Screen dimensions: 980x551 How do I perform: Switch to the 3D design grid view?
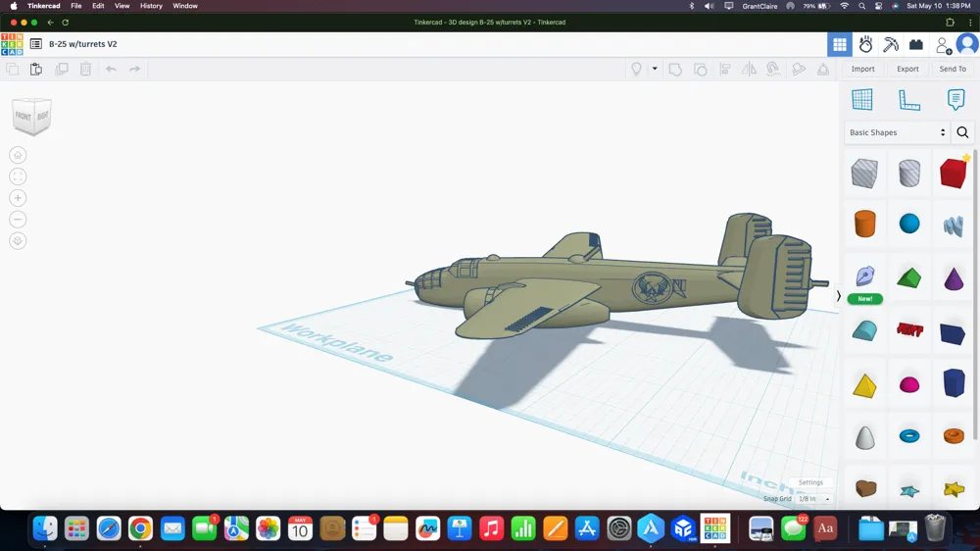pos(840,44)
